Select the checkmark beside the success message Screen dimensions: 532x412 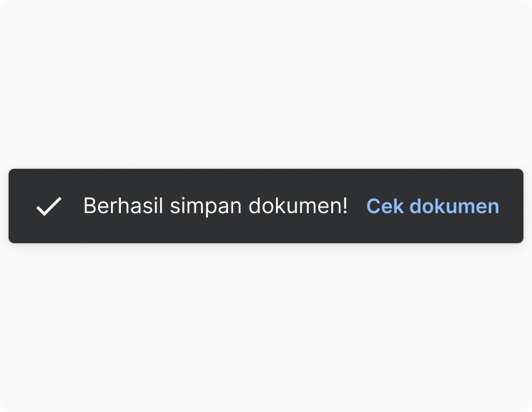click(x=49, y=206)
